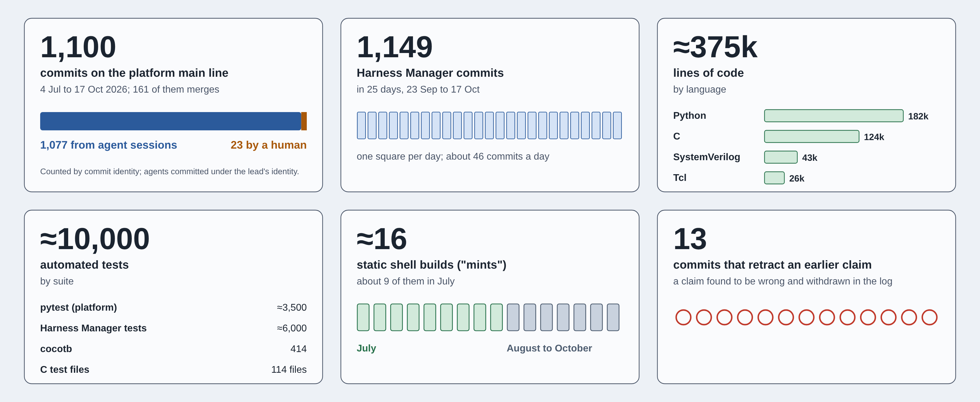Screen dimensions: 980x402
Task: Click the ≈3,500 value
Action: point(292,307)
